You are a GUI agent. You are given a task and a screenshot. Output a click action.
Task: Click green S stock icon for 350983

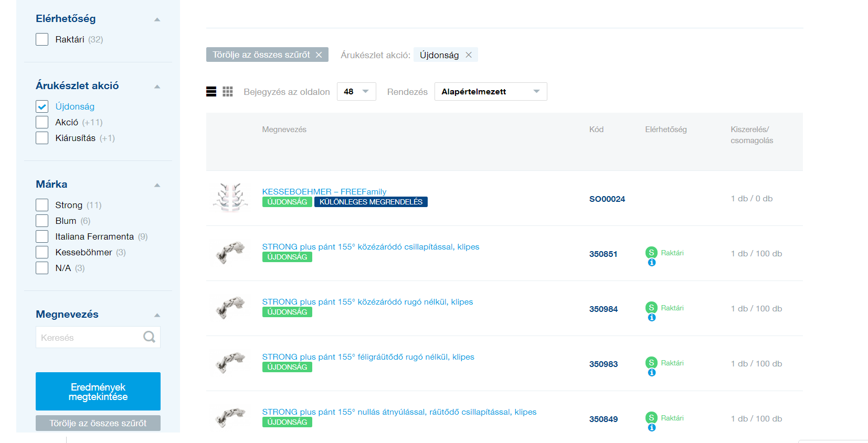pos(651,363)
